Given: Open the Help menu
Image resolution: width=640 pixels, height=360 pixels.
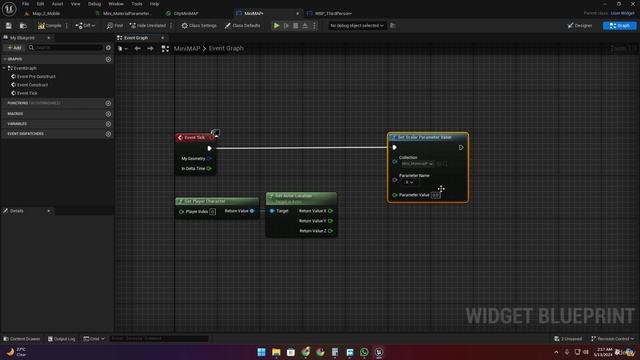Looking at the screenshot, I should [x=154, y=4].
